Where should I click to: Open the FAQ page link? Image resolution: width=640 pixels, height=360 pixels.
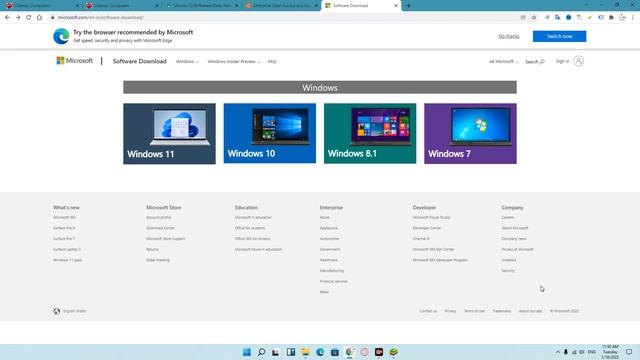click(272, 62)
